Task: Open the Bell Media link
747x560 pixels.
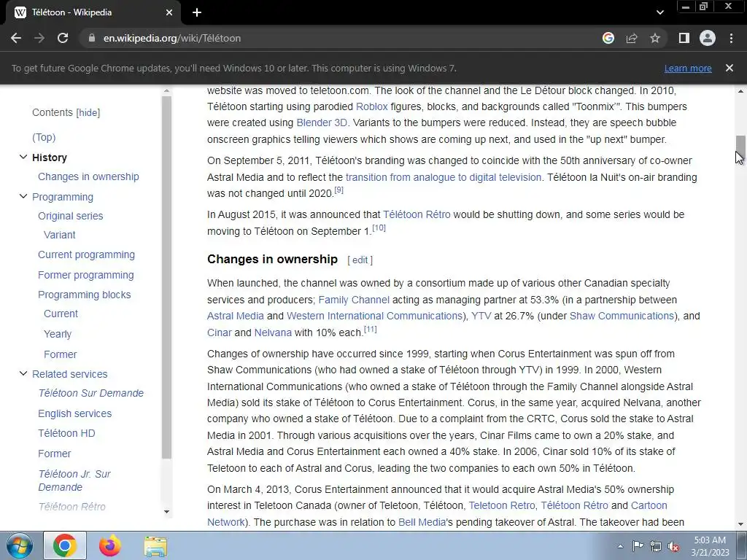Action: pyautogui.click(x=422, y=522)
